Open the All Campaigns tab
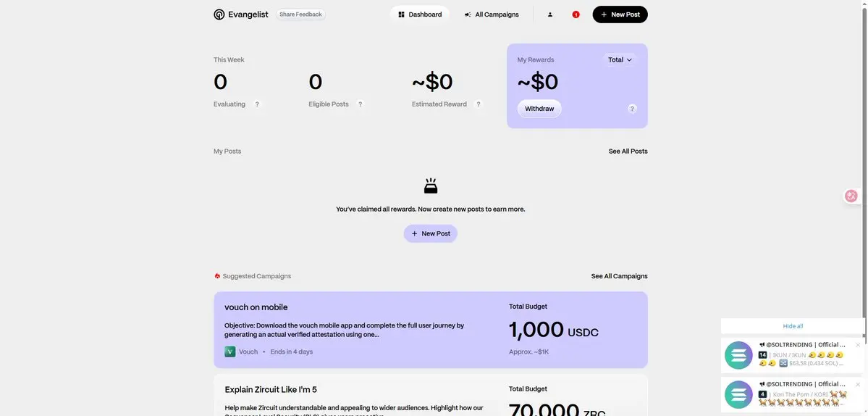The image size is (868, 416). [492, 14]
